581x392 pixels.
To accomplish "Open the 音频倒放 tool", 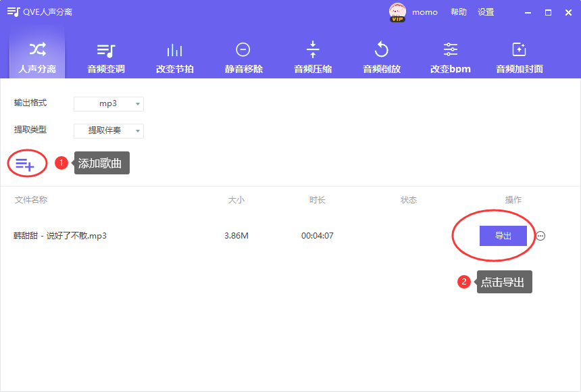I will tap(381, 57).
